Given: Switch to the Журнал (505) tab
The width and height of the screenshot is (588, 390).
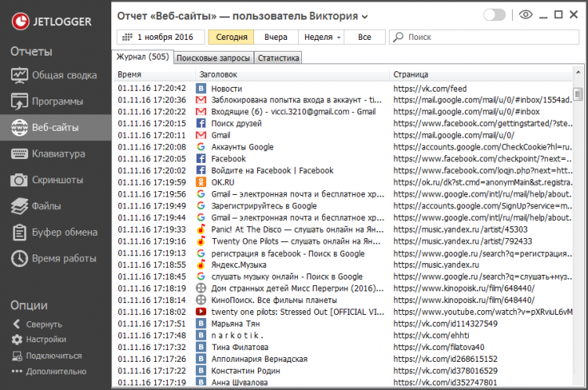Looking at the screenshot, I should [143, 56].
